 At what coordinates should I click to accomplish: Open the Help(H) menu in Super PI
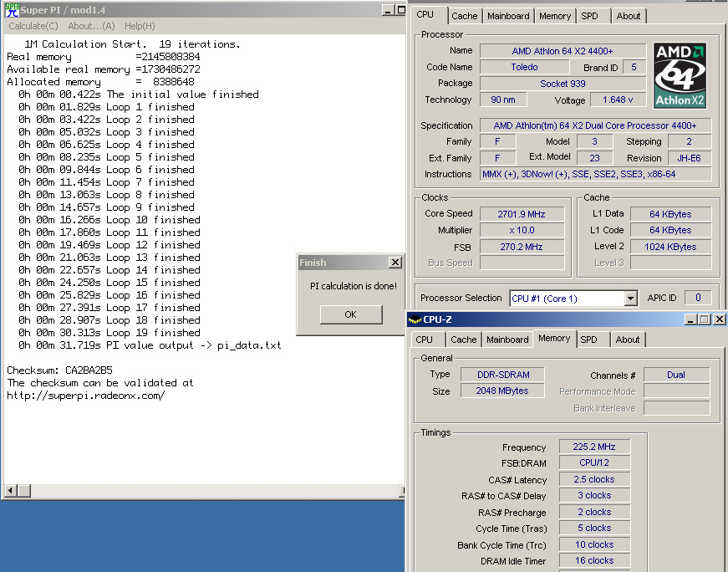tap(140, 26)
